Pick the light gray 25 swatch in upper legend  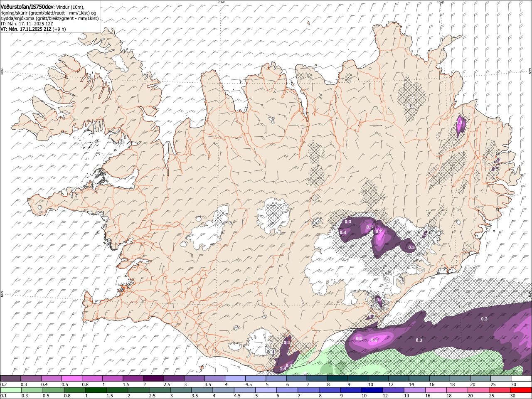(500, 379)
